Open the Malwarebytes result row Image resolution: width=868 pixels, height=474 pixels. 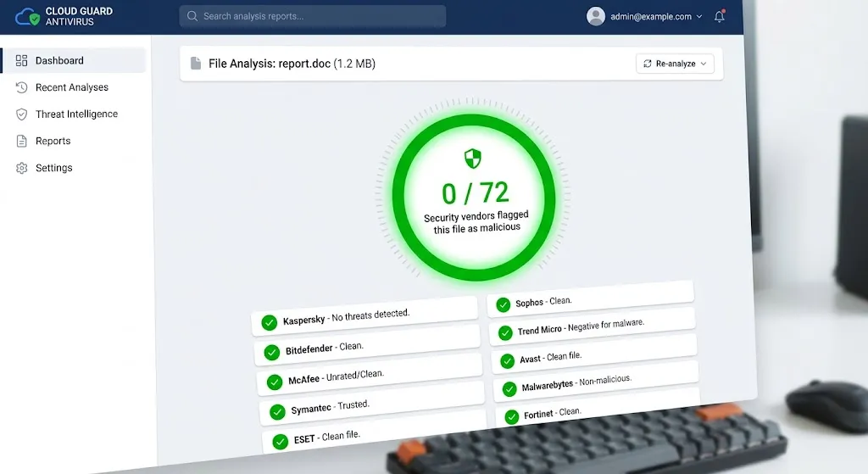[596, 382]
